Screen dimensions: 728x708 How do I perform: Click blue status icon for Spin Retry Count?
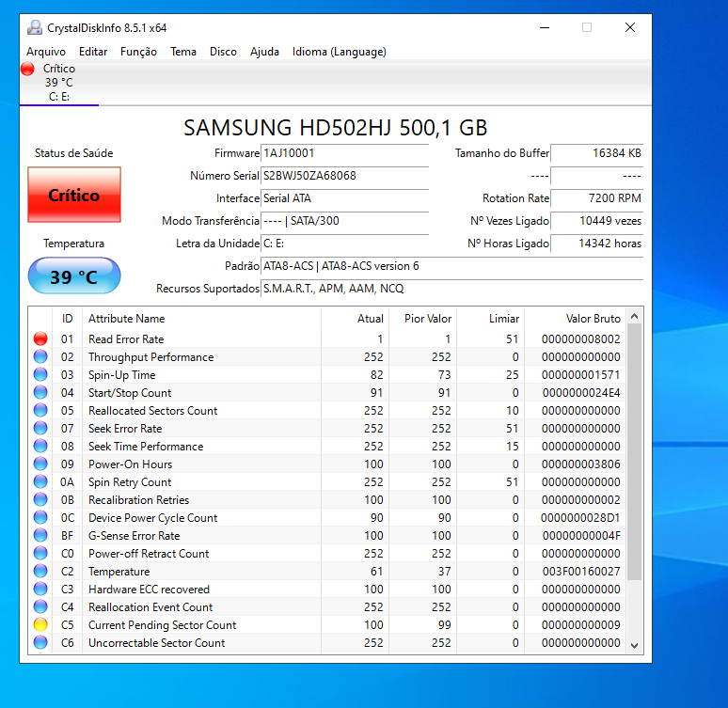click(x=40, y=481)
